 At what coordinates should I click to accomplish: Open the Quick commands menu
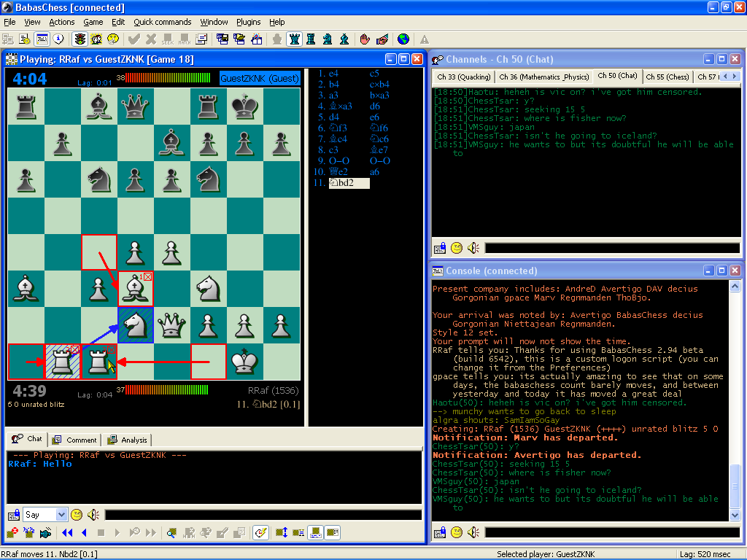click(x=163, y=22)
